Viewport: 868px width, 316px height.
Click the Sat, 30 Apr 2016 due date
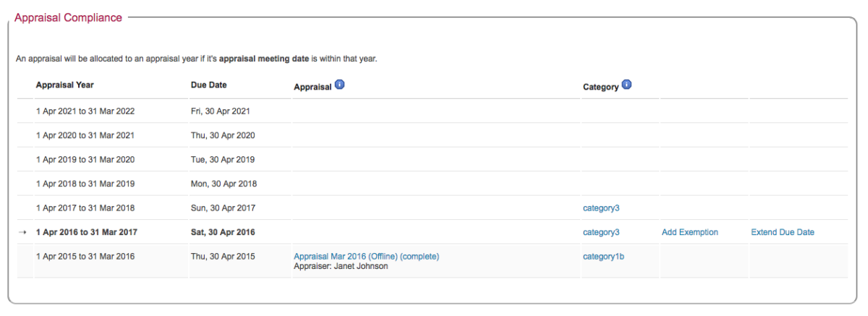(x=223, y=232)
